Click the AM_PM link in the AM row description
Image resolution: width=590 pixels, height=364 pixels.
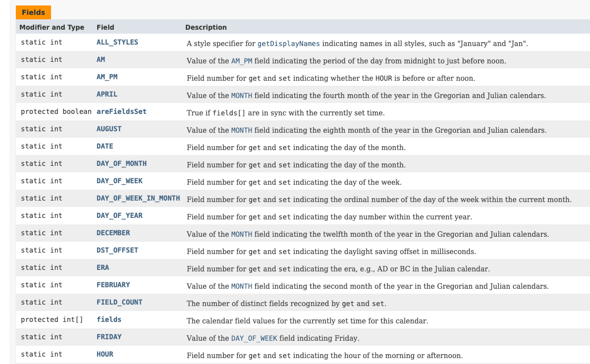point(242,61)
